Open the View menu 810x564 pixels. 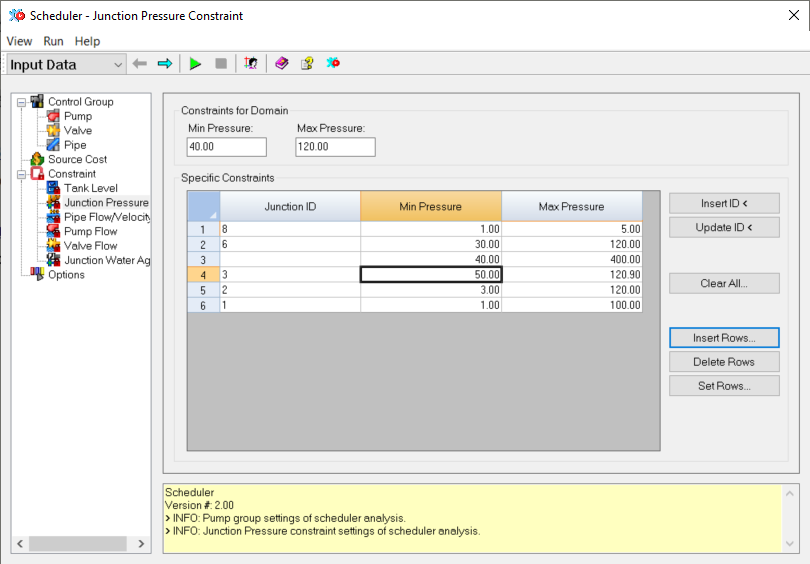tap(19, 41)
